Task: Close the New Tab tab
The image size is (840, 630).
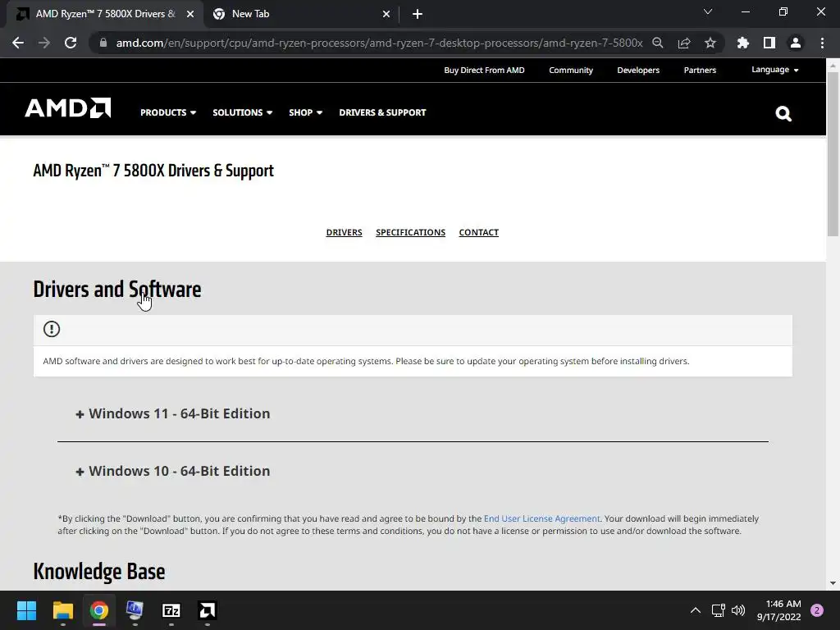Action: [386, 14]
